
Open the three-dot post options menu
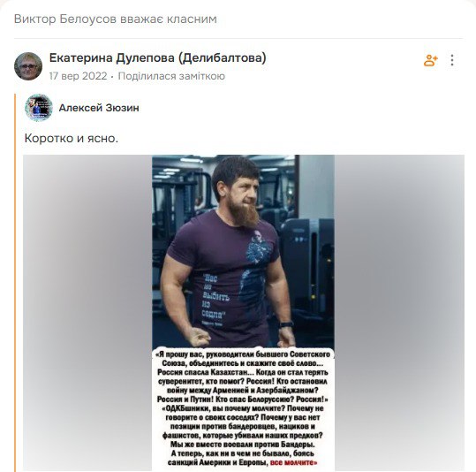pos(452,60)
